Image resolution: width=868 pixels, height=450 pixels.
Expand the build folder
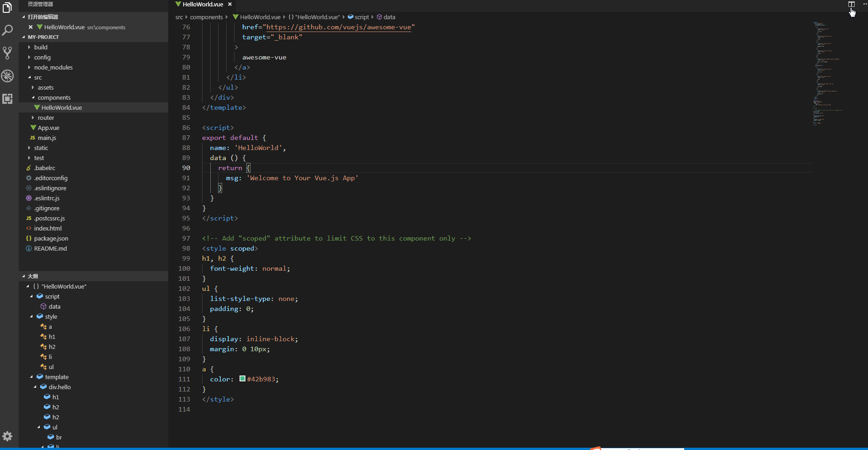[29, 47]
